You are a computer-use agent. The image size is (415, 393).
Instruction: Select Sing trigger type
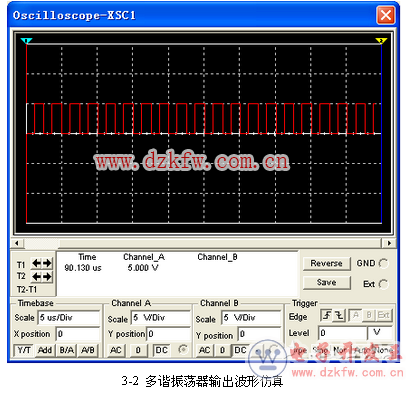coord(320,350)
